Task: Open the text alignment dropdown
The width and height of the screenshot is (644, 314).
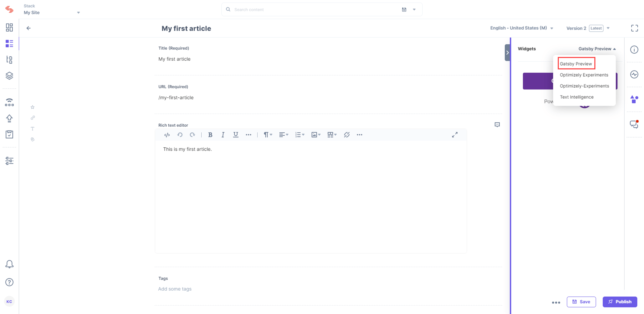Action: [284, 135]
